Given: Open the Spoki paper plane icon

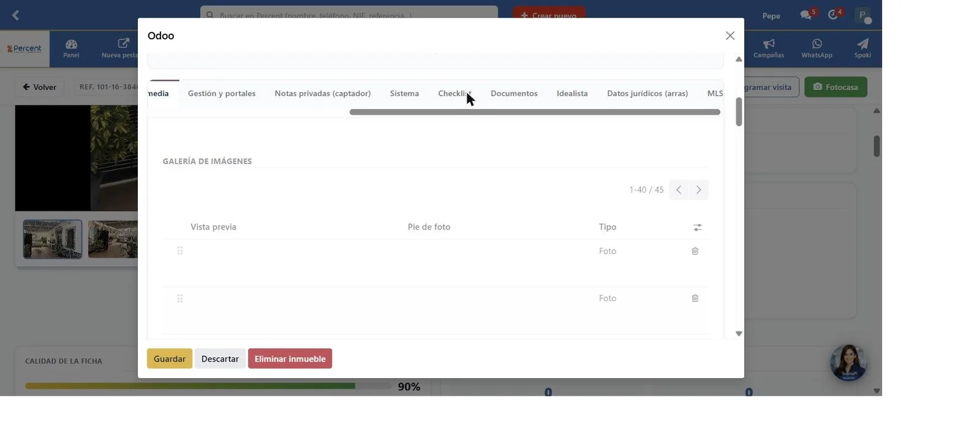Looking at the screenshot, I should coord(862,48).
